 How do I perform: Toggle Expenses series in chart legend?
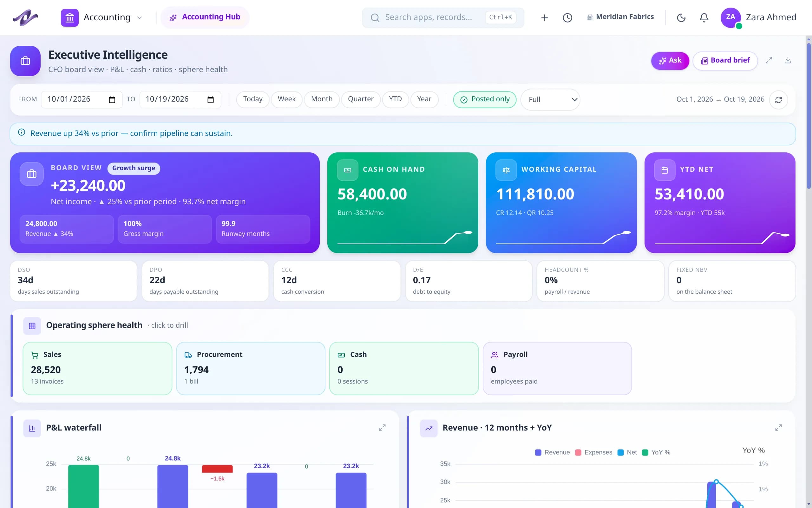tap(593, 452)
